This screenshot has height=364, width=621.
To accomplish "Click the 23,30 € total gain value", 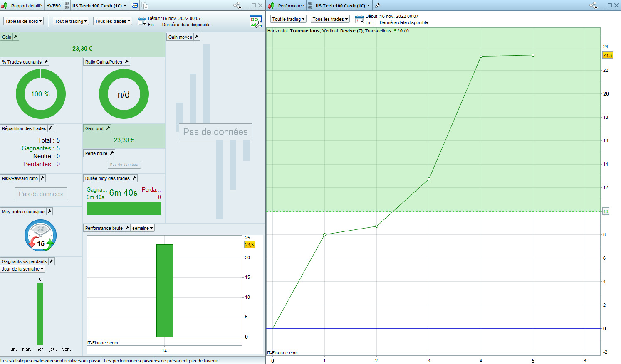I will tap(82, 49).
